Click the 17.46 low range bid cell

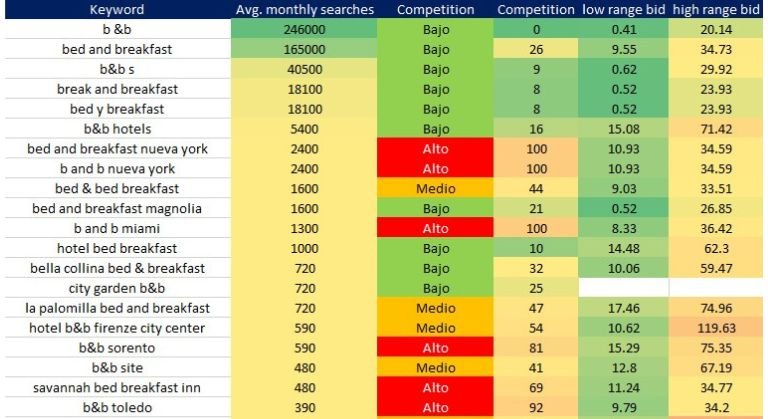(x=623, y=307)
